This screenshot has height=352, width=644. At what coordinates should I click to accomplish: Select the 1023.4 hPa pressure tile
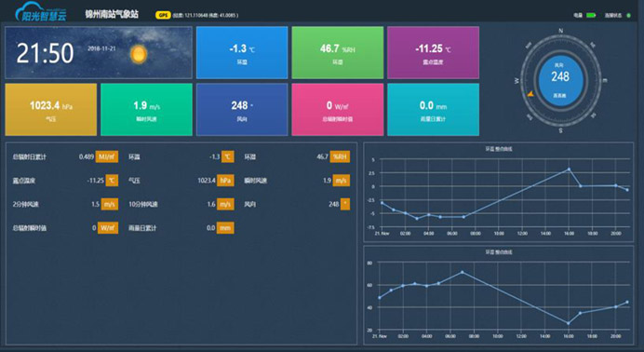click(x=51, y=110)
